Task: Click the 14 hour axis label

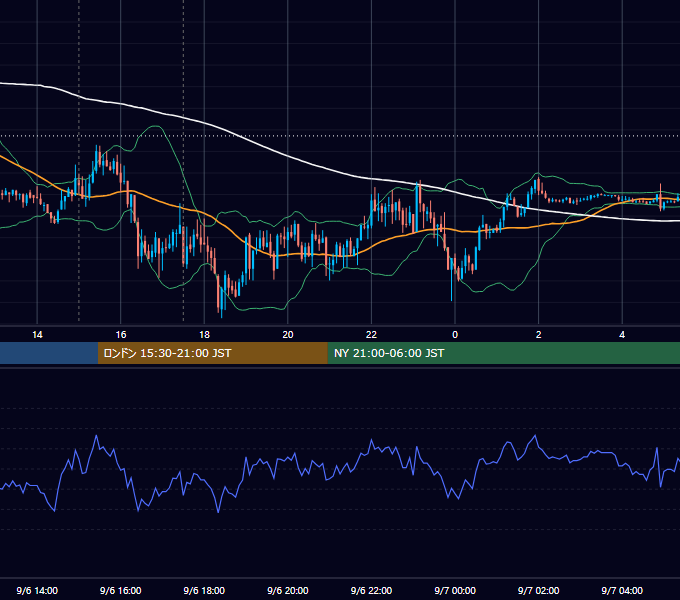Action: 37,335
